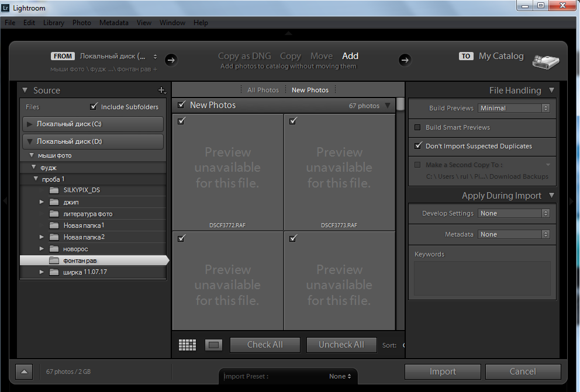Click the photo grid scrollbar thumb

click(401, 104)
